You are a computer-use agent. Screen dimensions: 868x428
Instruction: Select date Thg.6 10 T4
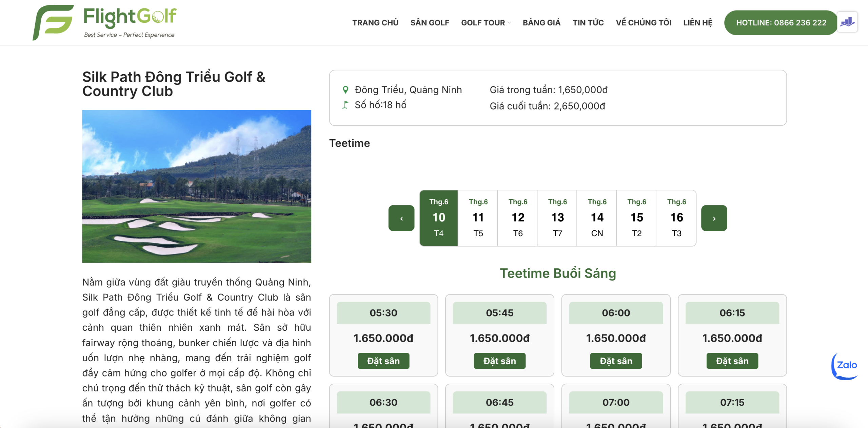point(439,218)
